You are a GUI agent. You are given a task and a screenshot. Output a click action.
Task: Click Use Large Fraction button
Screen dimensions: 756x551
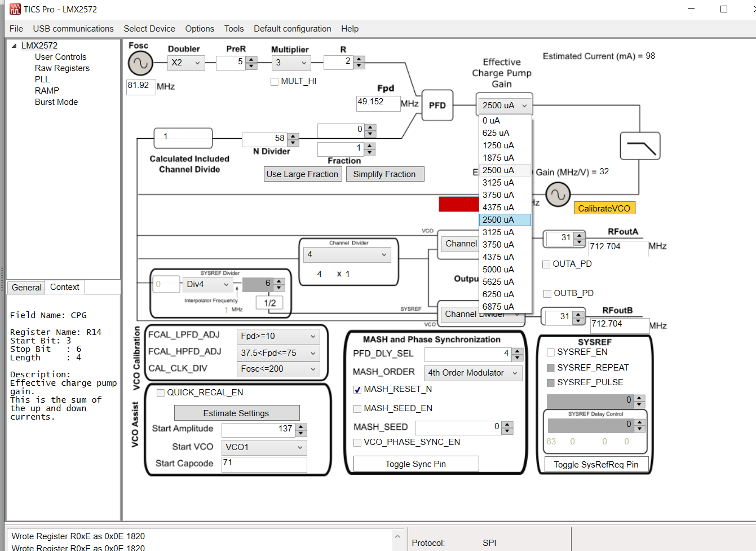303,174
